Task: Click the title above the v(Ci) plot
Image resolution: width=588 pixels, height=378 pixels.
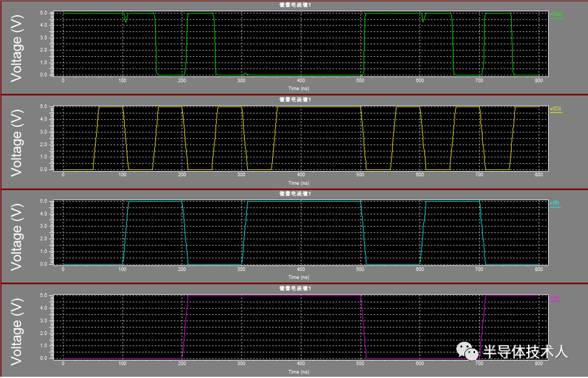Action: [295, 99]
